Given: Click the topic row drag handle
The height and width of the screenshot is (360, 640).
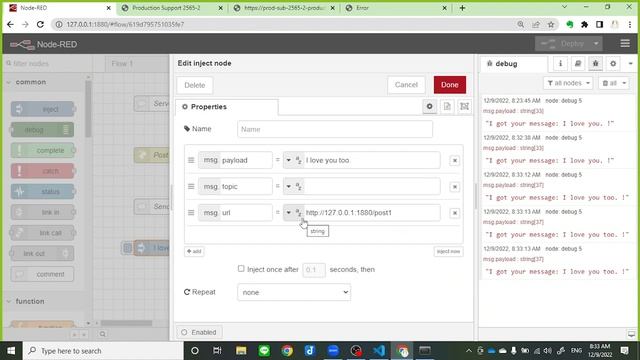Looking at the screenshot, I should click(x=191, y=187).
